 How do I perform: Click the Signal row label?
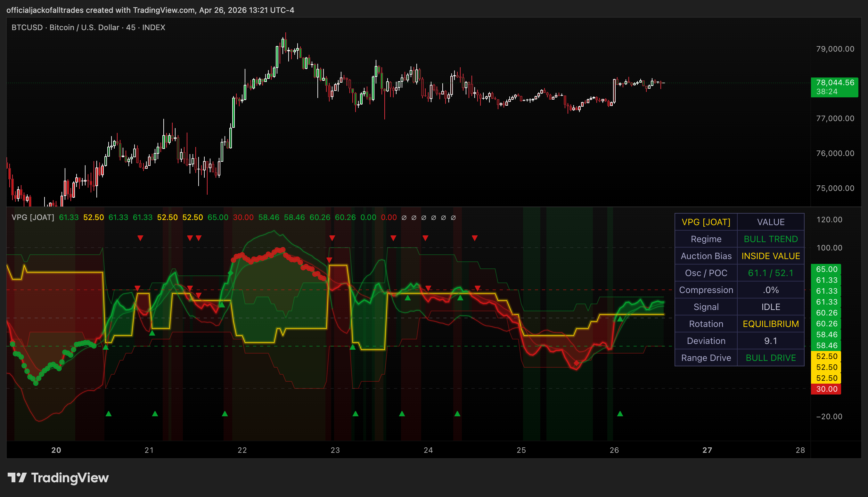706,307
